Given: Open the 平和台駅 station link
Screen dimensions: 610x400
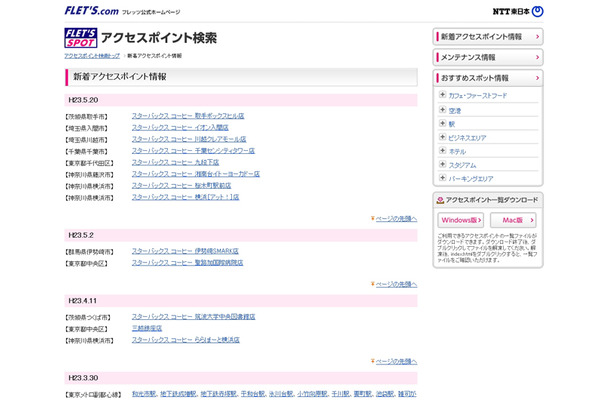Looking at the screenshot, I should pyautogui.click(x=253, y=394).
